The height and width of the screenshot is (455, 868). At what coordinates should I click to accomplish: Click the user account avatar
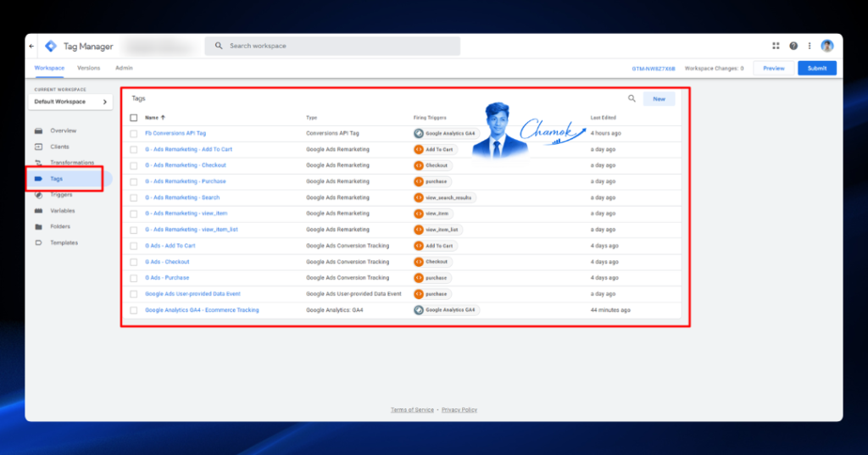pyautogui.click(x=827, y=46)
